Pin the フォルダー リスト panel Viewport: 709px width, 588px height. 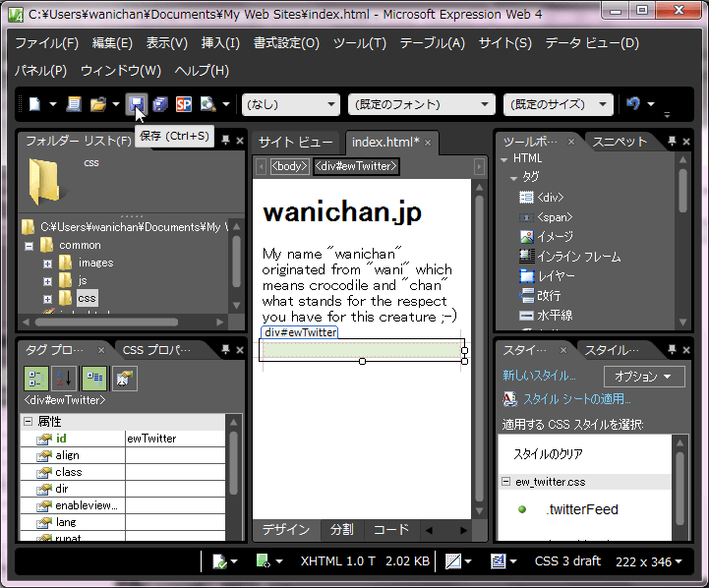point(225,140)
